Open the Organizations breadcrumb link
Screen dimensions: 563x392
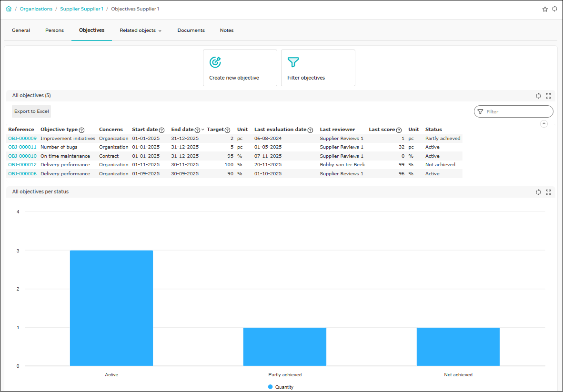(x=36, y=9)
